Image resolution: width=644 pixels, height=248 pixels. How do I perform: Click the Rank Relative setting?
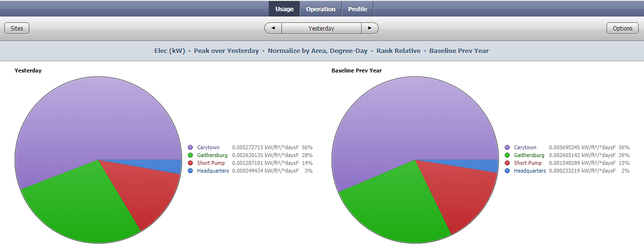click(398, 51)
